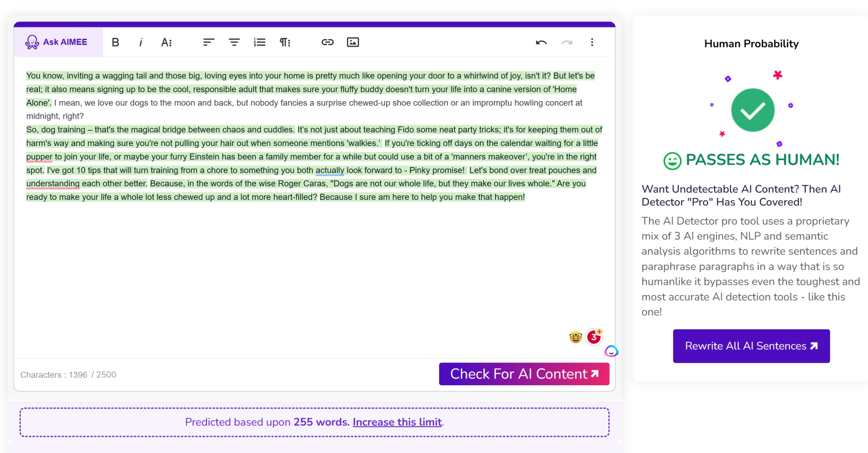Click the redo arrow icon

(567, 42)
